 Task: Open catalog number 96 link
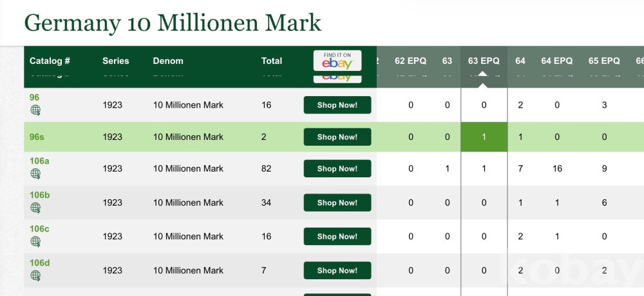[x=35, y=97]
